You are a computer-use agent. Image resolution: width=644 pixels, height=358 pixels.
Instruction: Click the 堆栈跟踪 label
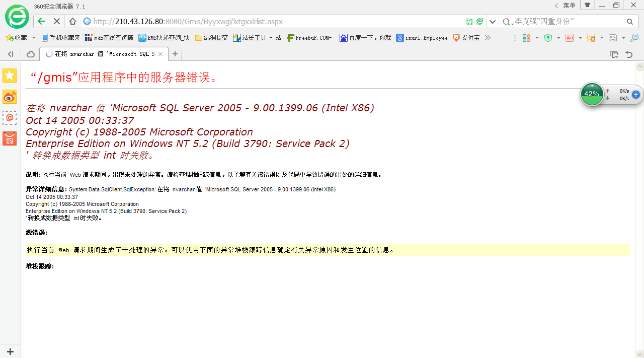click(x=40, y=266)
